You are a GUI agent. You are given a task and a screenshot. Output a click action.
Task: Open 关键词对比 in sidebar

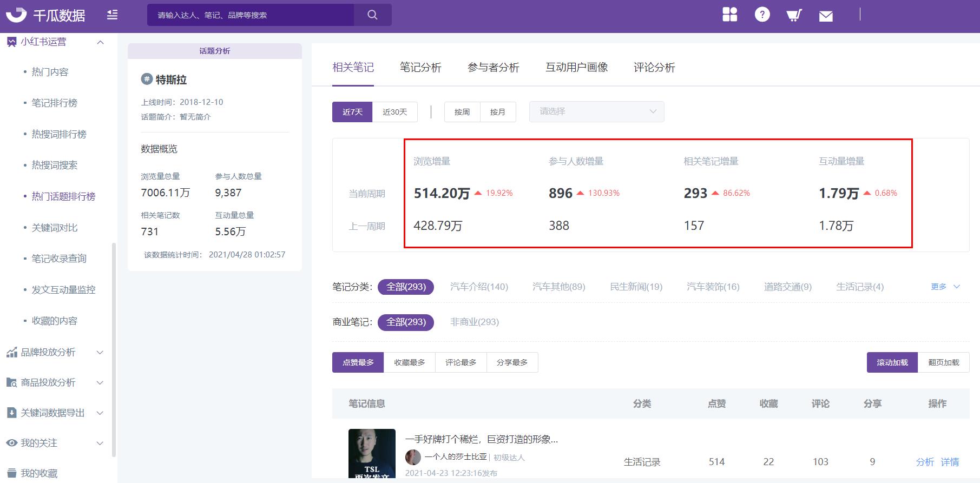[54, 228]
